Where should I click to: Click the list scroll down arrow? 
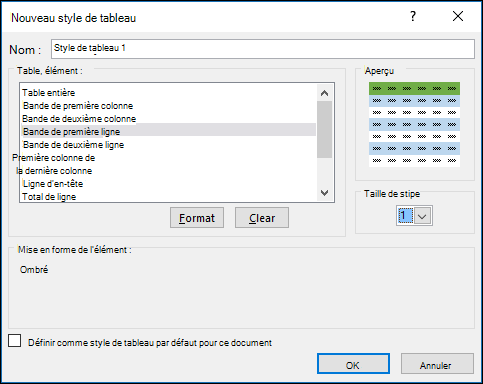click(324, 193)
